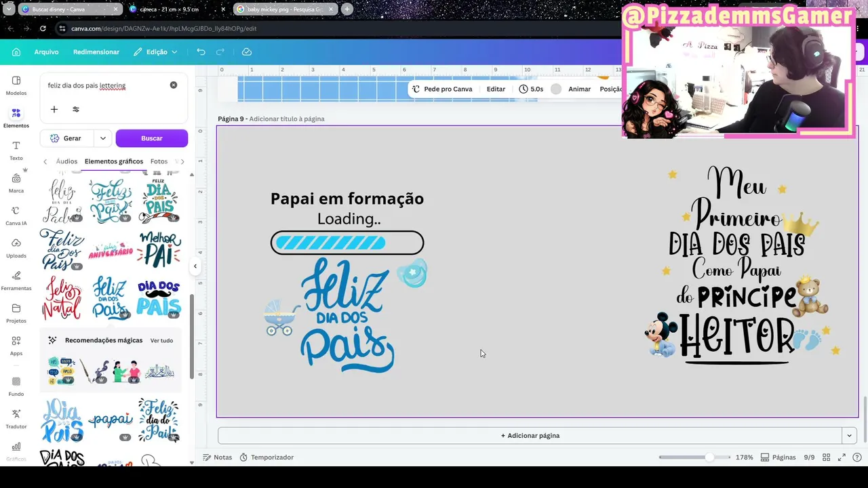Click the Animar button
This screenshot has height=488, width=868.
click(x=579, y=89)
